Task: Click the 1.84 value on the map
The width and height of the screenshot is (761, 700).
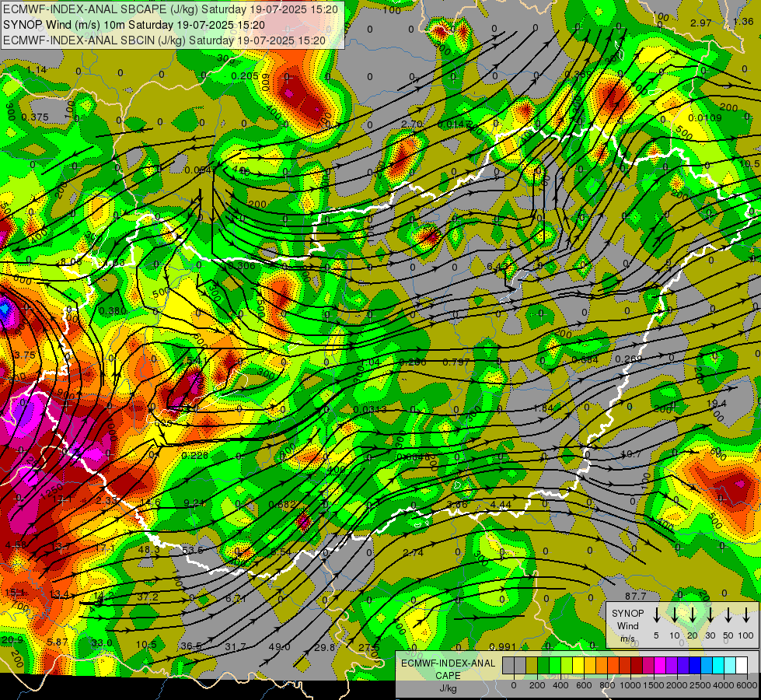Action: tap(543, 408)
